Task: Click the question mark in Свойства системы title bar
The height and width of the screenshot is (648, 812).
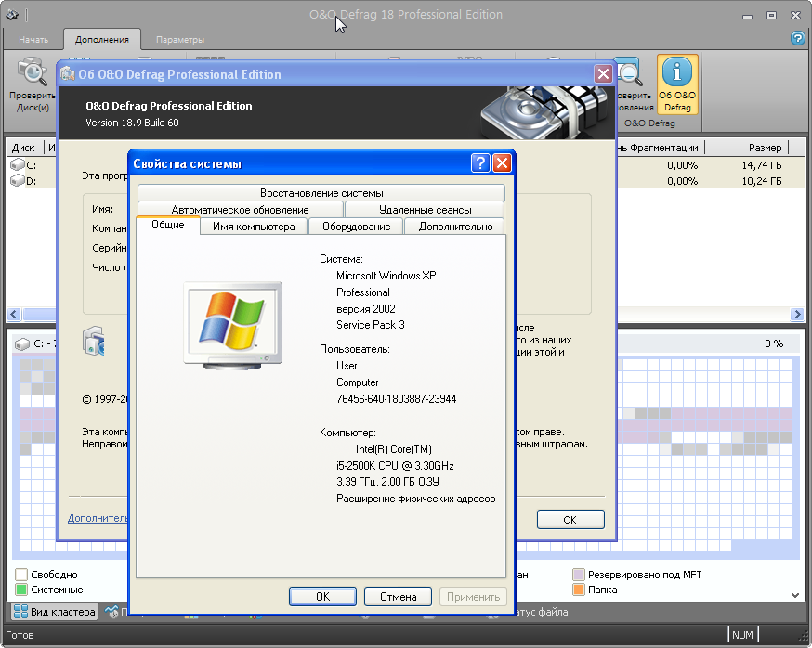Action: (480, 163)
